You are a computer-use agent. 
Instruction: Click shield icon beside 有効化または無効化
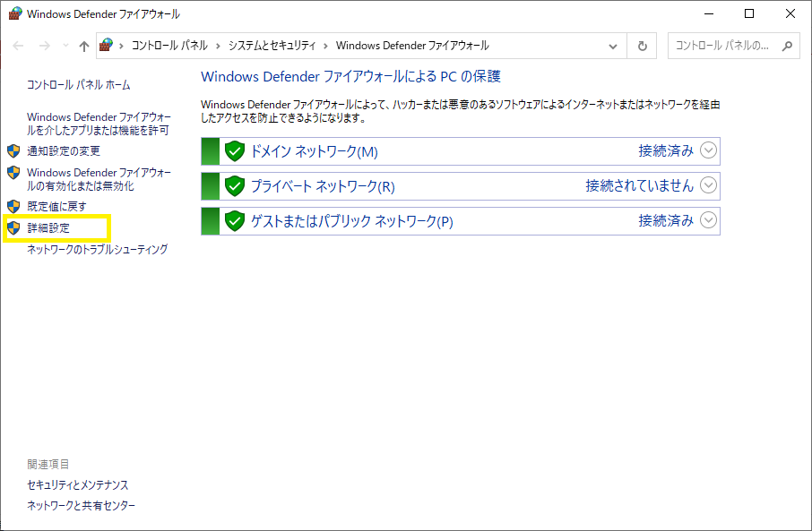click(x=13, y=173)
